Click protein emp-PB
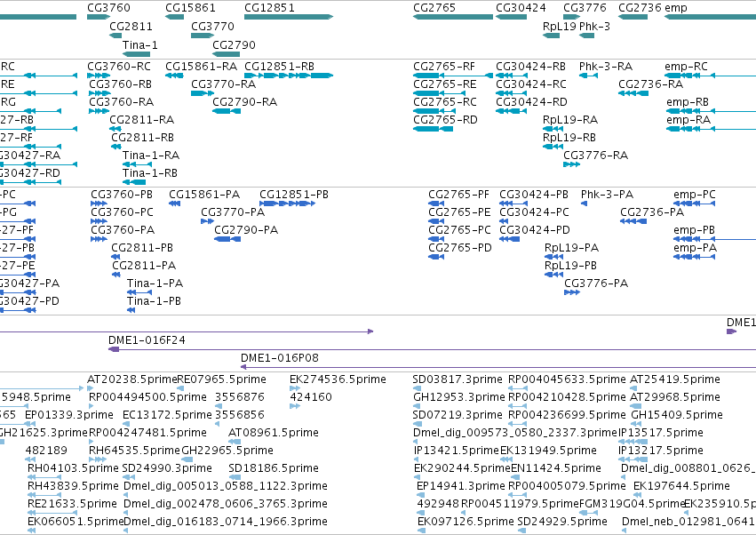This screenshot has width=756, height=535. [x=694, y=230]
